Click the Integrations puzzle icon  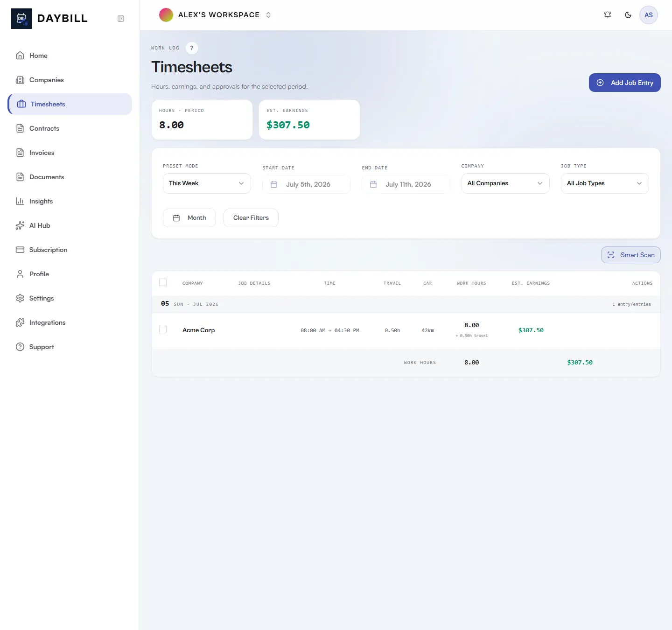coord(20,322)
